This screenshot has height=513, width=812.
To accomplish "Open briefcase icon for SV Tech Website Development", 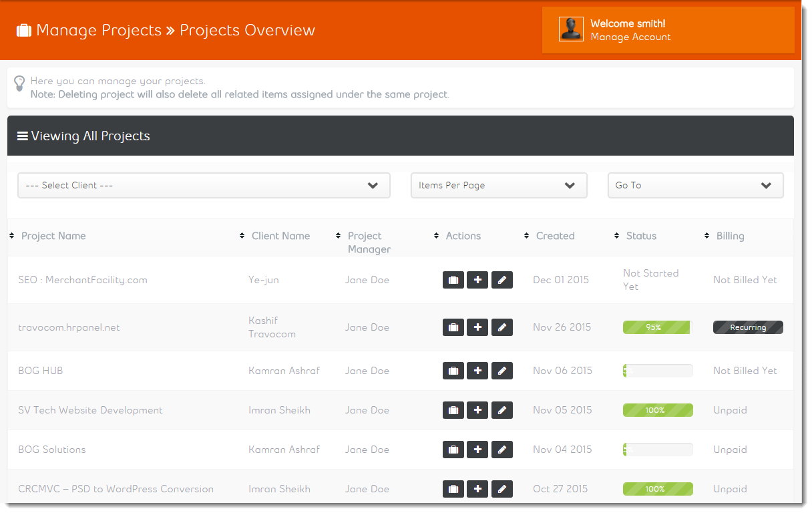I will tap(453, 410).
